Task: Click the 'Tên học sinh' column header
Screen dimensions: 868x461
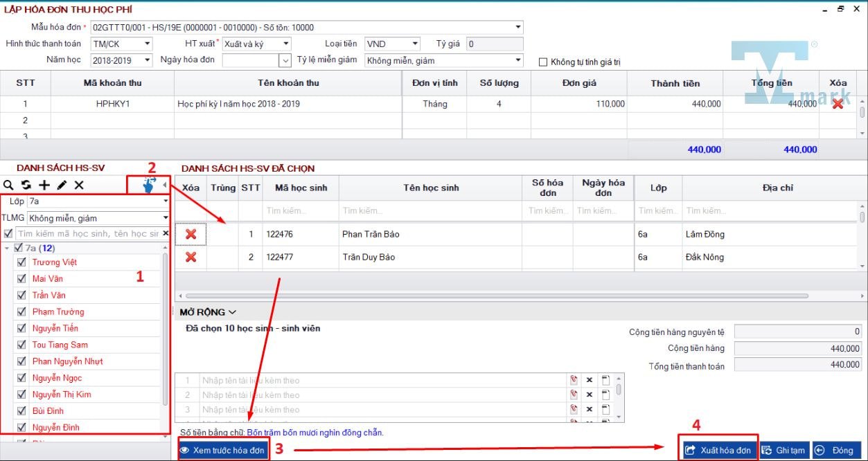Action: (431, 188)
